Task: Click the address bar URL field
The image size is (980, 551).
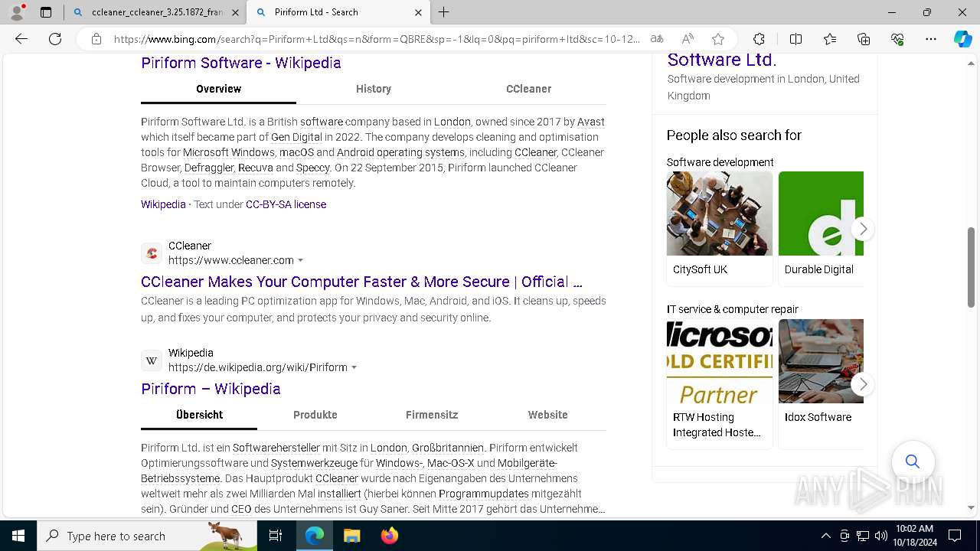Action: click(377, 39)
